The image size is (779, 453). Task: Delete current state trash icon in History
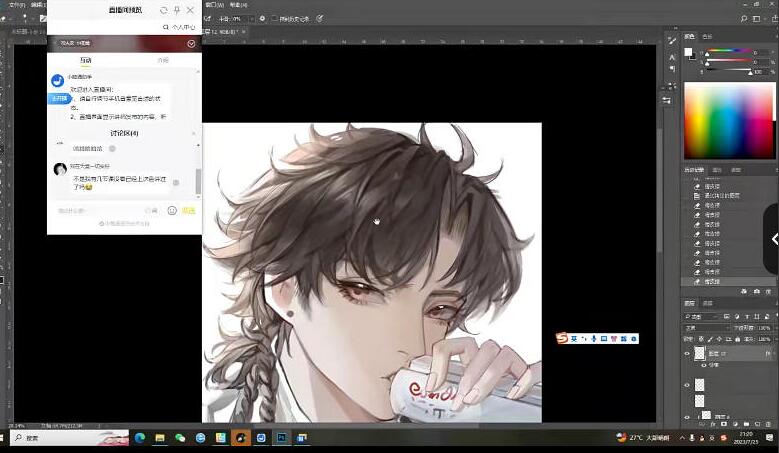(770, 292)
